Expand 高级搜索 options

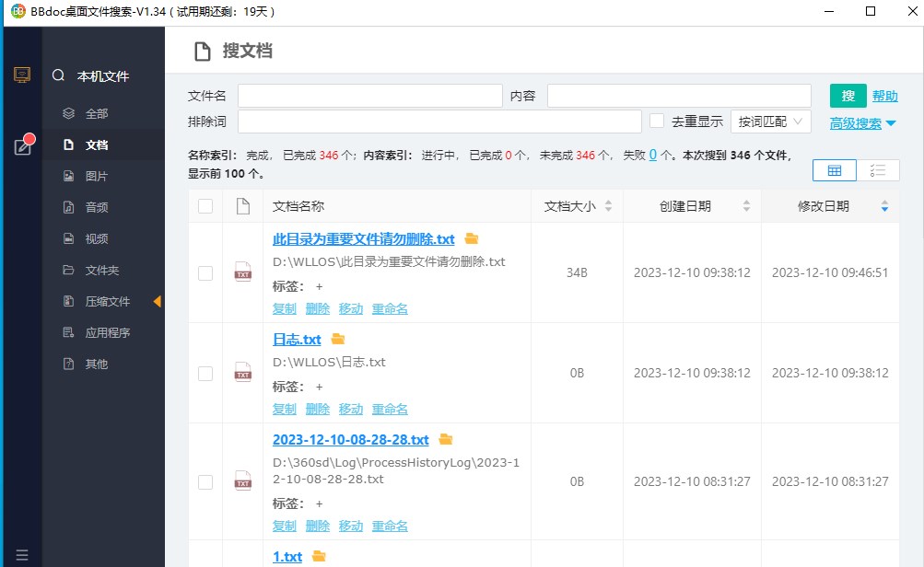tap(863, 123)
